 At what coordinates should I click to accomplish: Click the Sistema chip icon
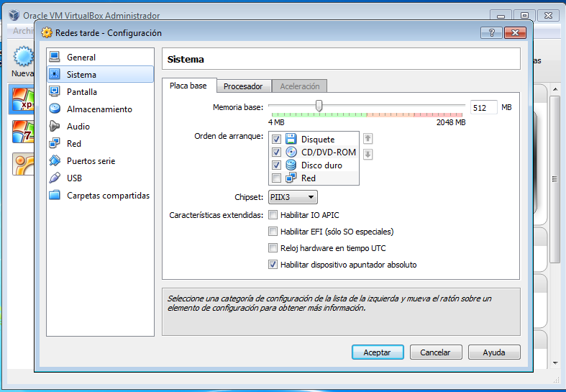tap(55, 74)
